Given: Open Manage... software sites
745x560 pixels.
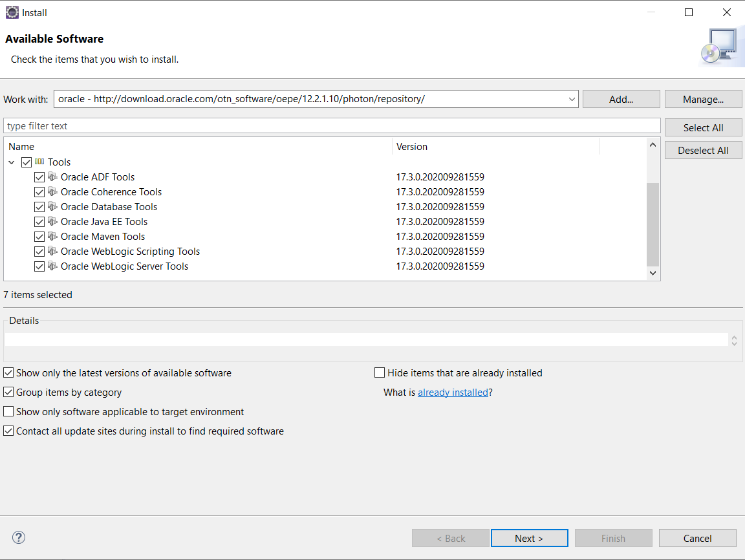Looking at the screenshot, I should pos(703,100).
